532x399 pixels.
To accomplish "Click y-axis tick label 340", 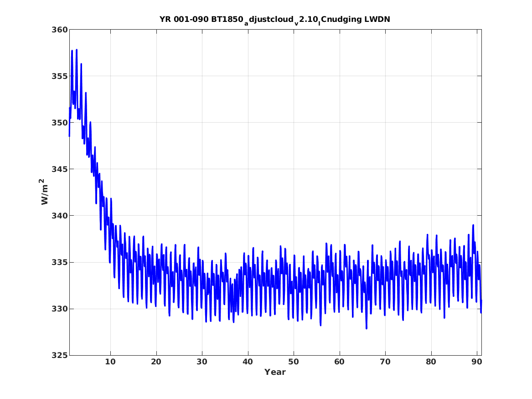I will 59,216.
